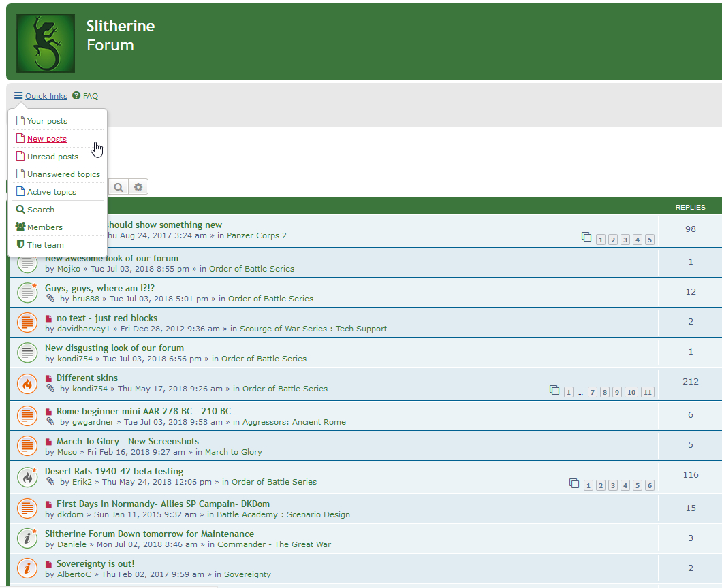Click topic icon for 'New disgusting look of our forum'
722x588 pixels.
tap(27, 353)
